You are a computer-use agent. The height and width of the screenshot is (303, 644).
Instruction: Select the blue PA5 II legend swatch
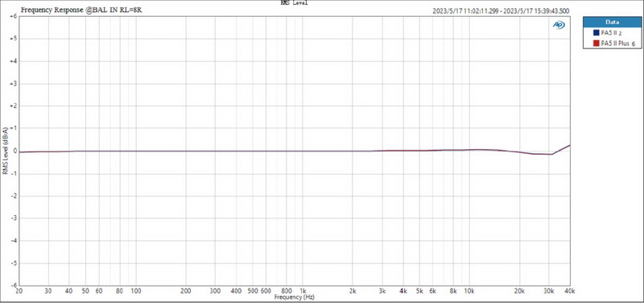point(596,33)
